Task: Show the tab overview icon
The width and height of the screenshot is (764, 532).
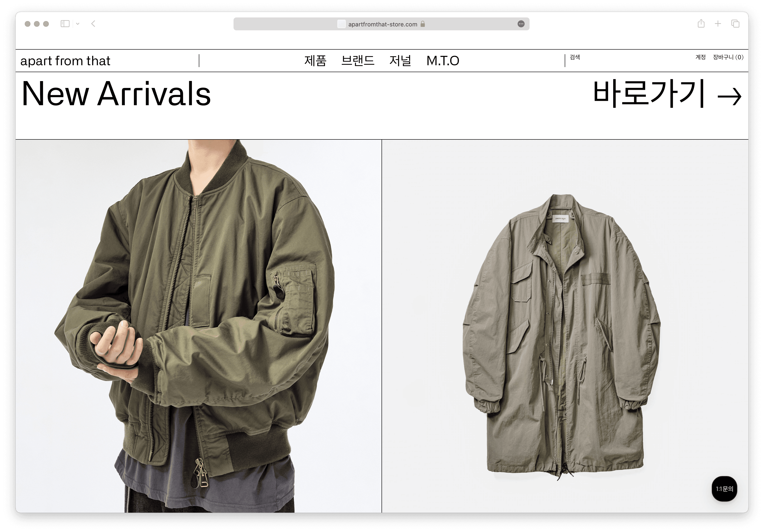Action: 735,24
